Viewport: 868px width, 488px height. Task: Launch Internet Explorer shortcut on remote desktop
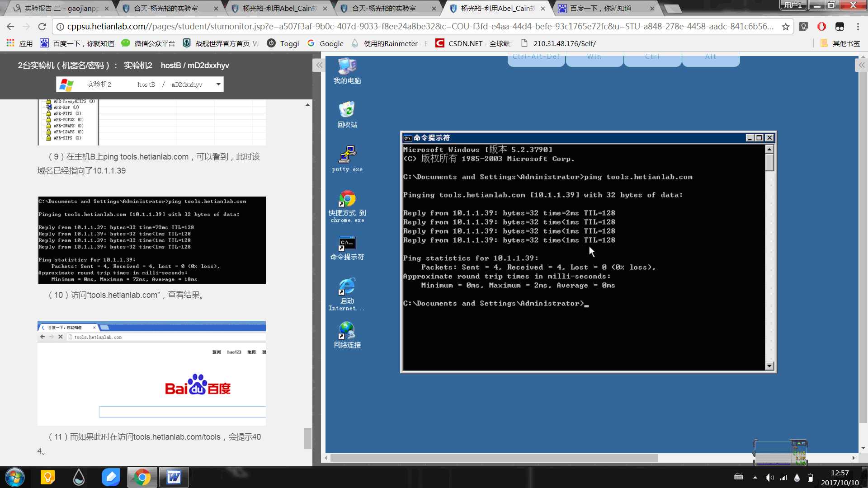(x=347, y=294)
